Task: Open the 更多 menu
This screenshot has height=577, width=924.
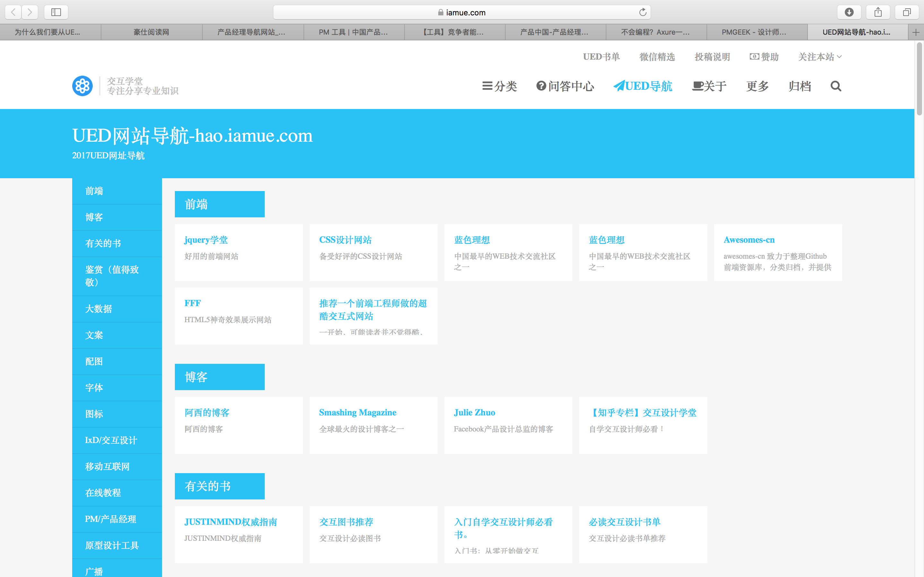Action: 757,87
